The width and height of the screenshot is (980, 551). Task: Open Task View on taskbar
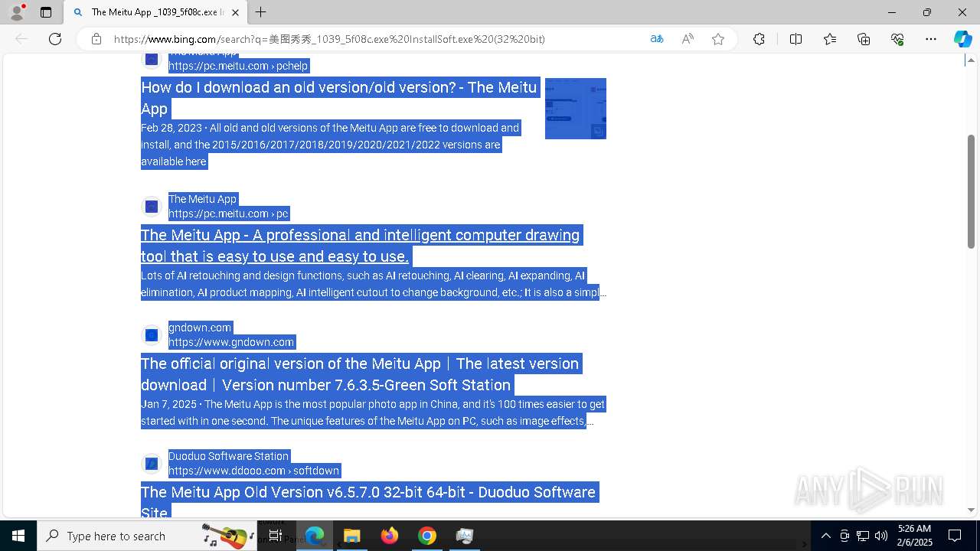pyautogui.click(x=276, y=536)
